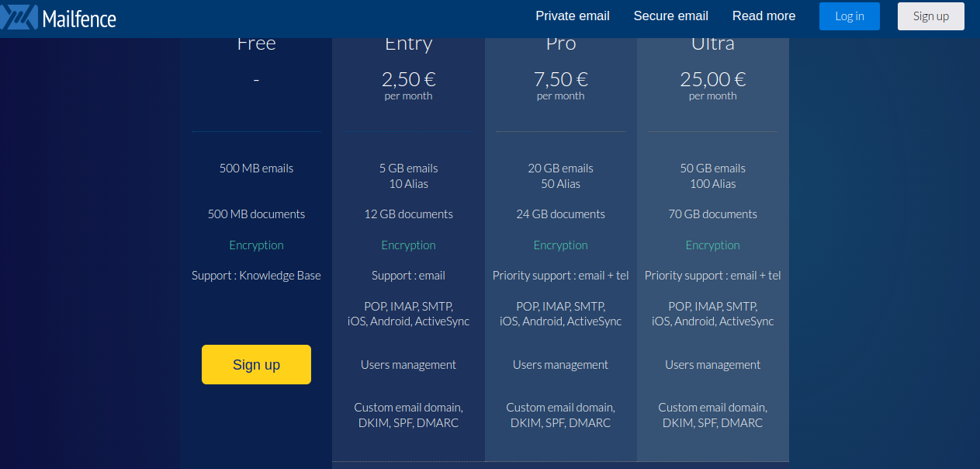Click the Free plan heading
Screen dimensions: 980x469
coord(256,44)
